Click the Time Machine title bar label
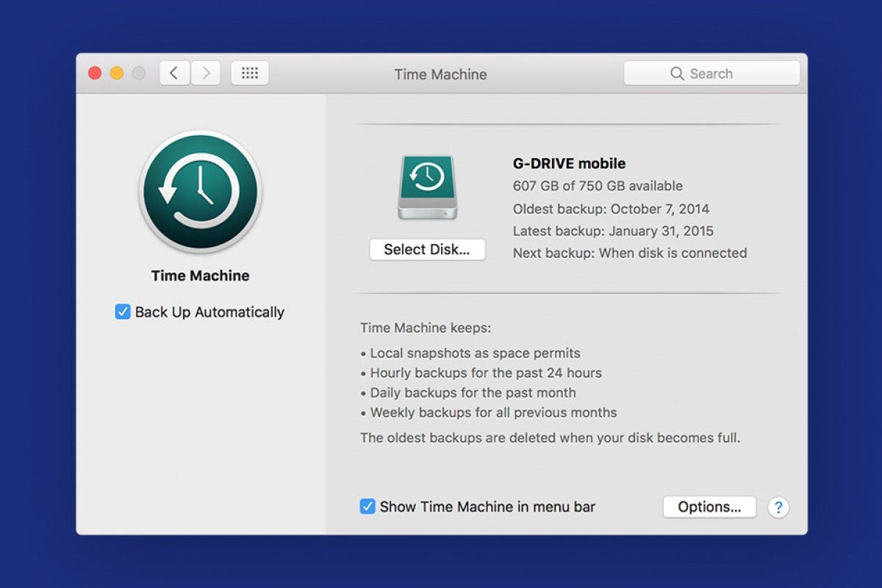The width and height of the screenshot is (882, 588). pyautogui.click(x=440, y=74)
